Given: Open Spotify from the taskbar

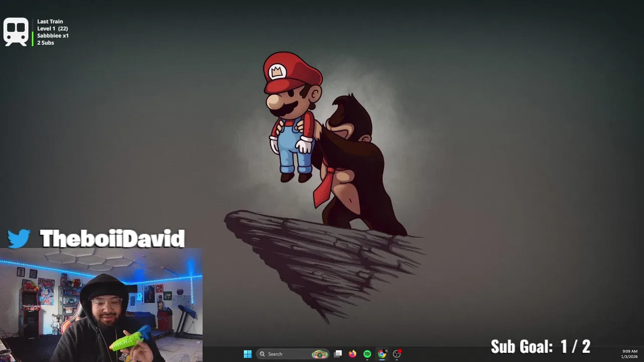Looking at the screenshot, I should pos(367,354).
